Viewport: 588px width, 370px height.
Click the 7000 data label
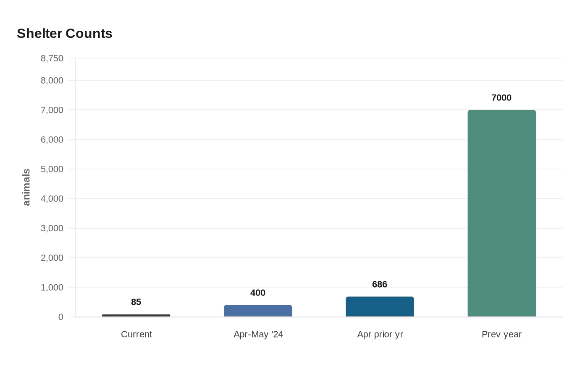coord(501,98)
